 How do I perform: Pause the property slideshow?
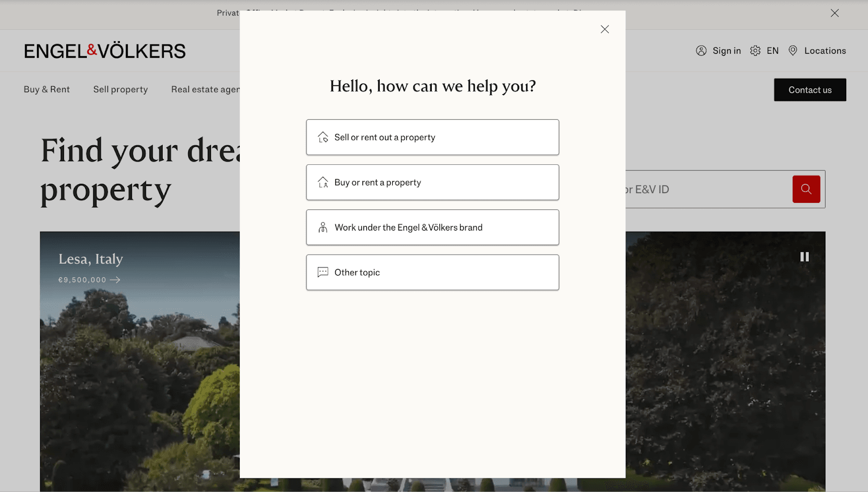pyautogui.click(x=804, y=257)
